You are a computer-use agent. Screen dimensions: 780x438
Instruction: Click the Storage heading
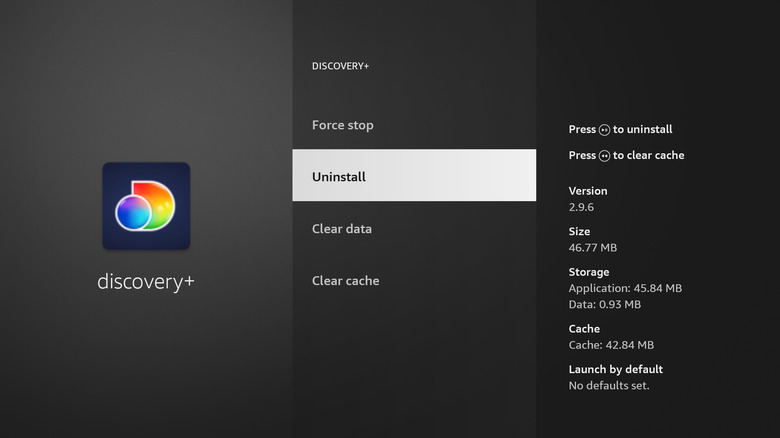coord(589,272)
